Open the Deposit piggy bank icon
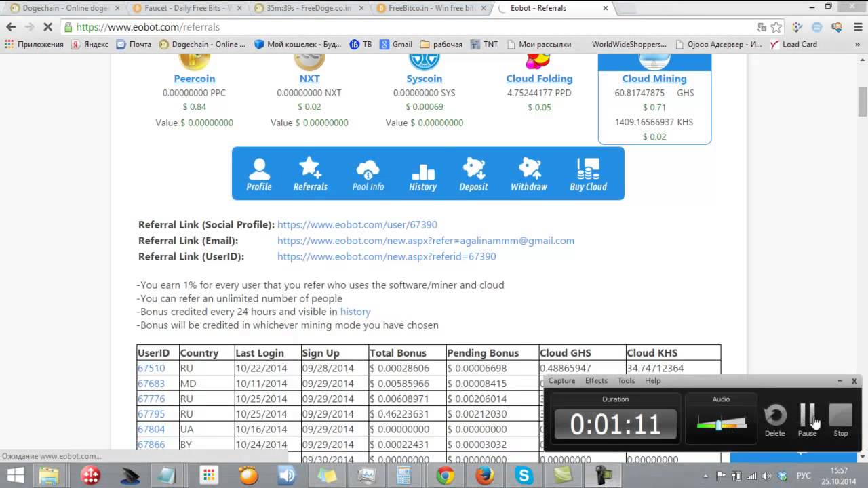Screen dimensions: 868x488 (x=473, y=174)
